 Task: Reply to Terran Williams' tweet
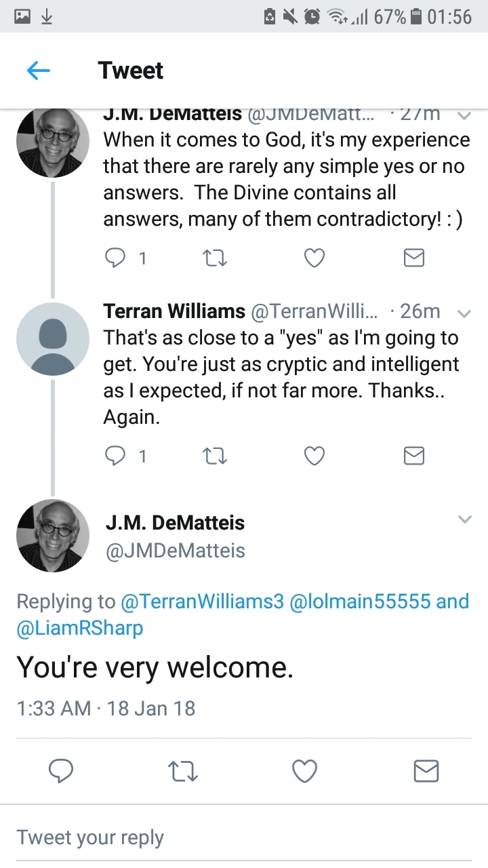115,456
